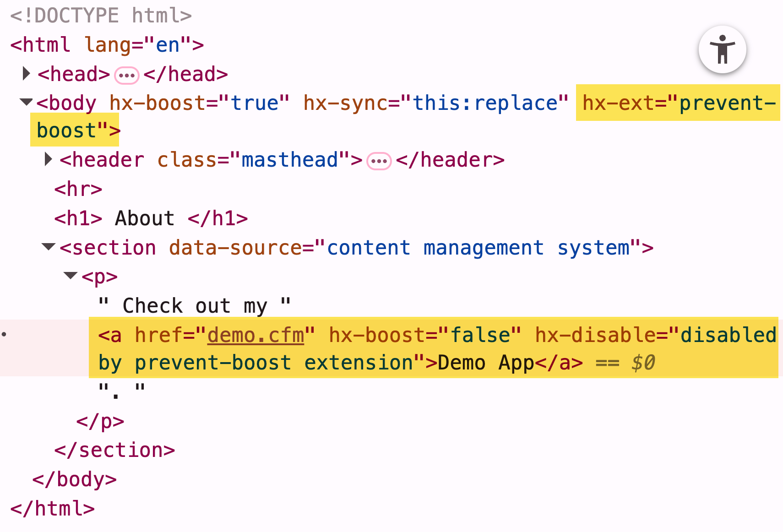This screenshot has width=783, height=532.
Task: Click the hx-disable attribute on the anchor
Action: point(656,335)
